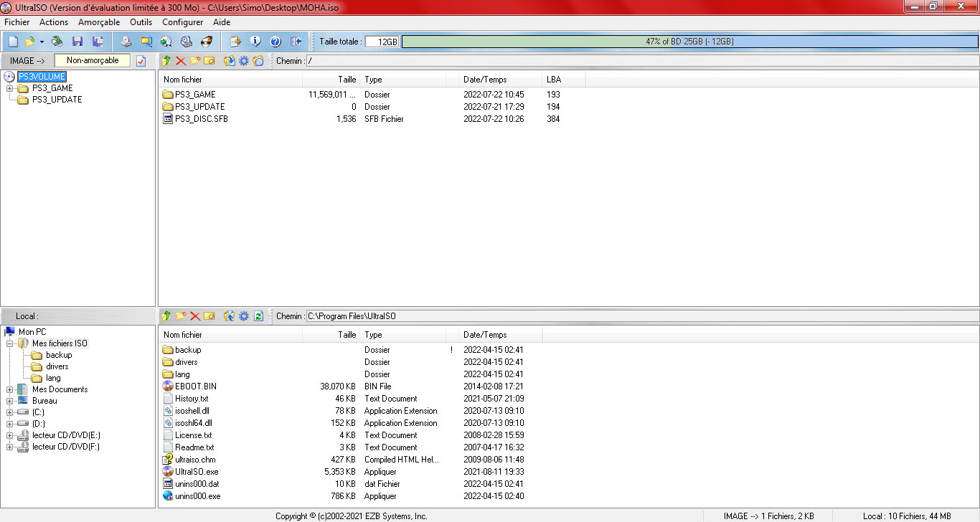Screen dimensions: 980x522
Task: Expand the Mes Documents tree node
Action: pos(10,389)
